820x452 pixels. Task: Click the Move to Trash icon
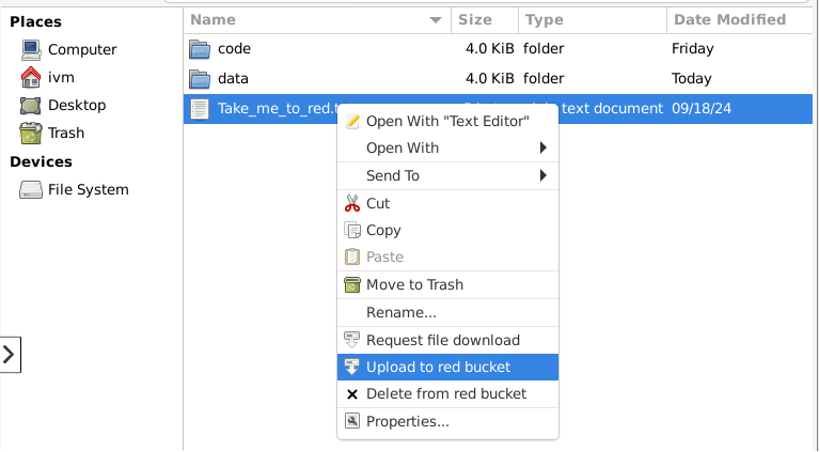coord(352,285)
